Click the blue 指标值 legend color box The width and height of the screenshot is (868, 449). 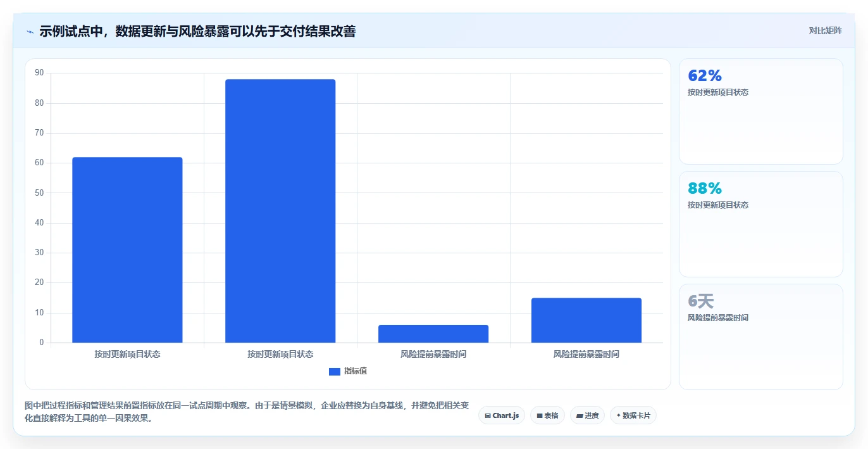pyautogui.click(x=335, y=372)
